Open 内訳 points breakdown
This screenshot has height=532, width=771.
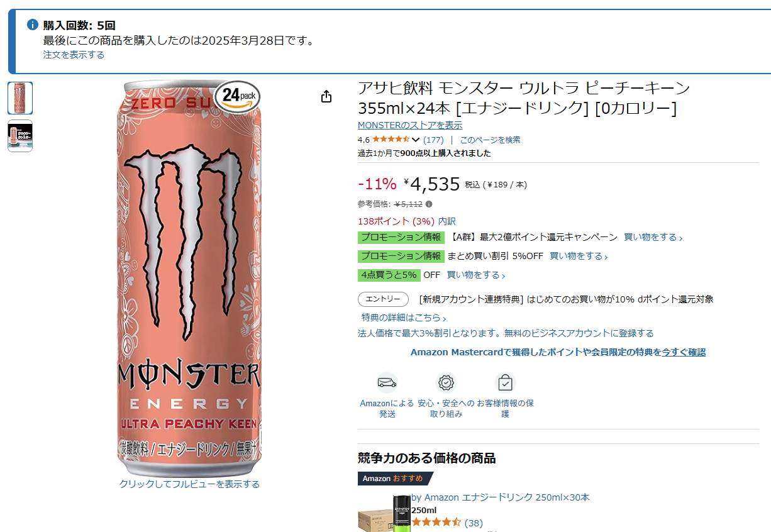coord(447,221)
